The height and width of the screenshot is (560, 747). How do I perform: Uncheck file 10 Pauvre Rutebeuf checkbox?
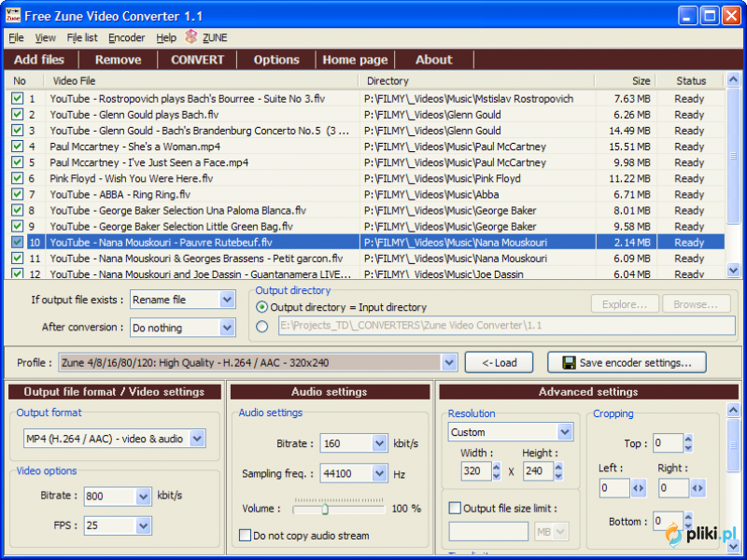(18, 242)
